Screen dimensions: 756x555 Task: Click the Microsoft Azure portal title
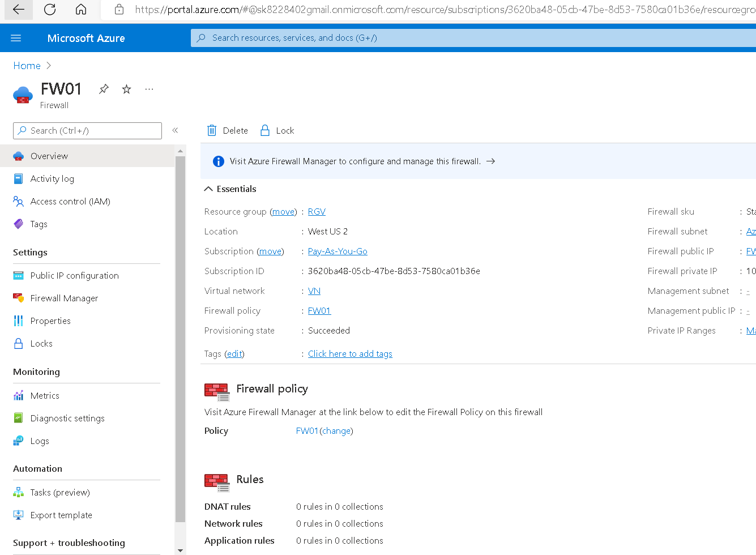(86, 38)
